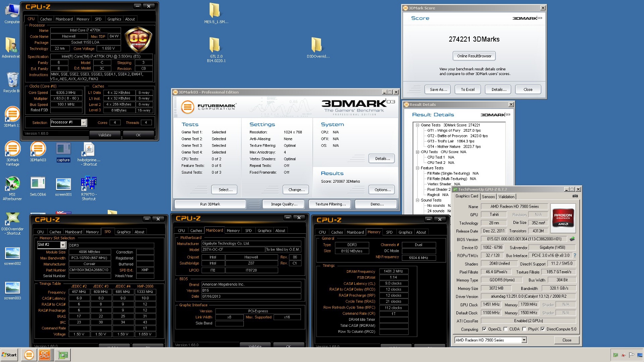Open the Processor #1 selection dropdown
This screenshot has width=644, height=362.
(84, 123)
